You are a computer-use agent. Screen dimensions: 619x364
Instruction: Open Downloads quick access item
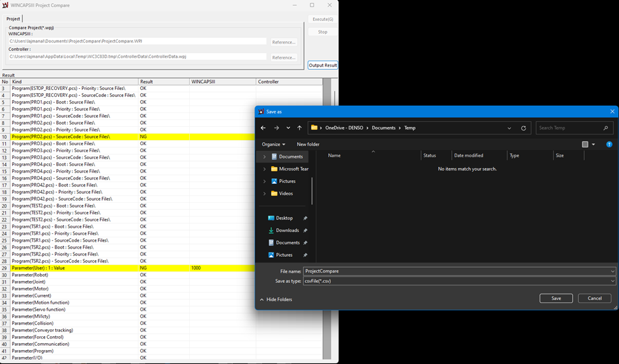pos(283,230)
